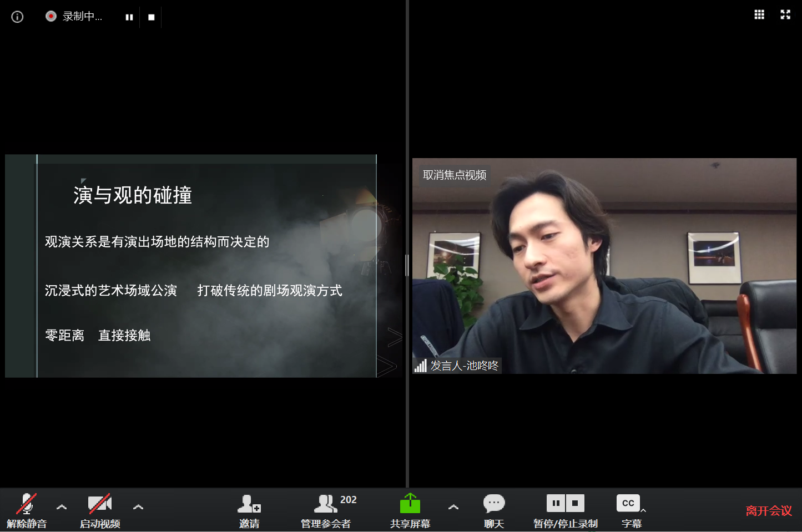The width and height of the screenshot is (802, 532).
Task: Stop recording in bottom toolbar
Action: point(575,503)
